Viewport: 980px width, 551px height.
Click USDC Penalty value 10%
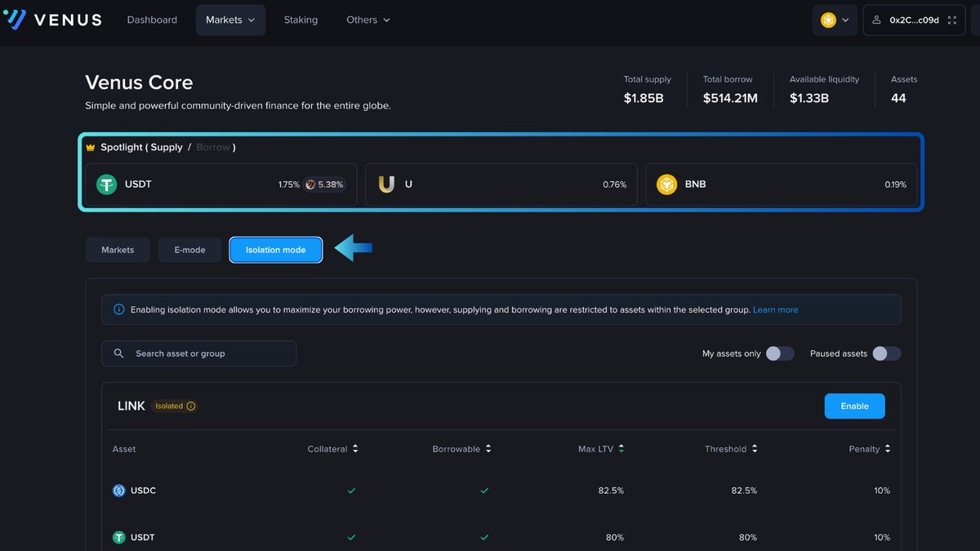click(x=882, y=491)
